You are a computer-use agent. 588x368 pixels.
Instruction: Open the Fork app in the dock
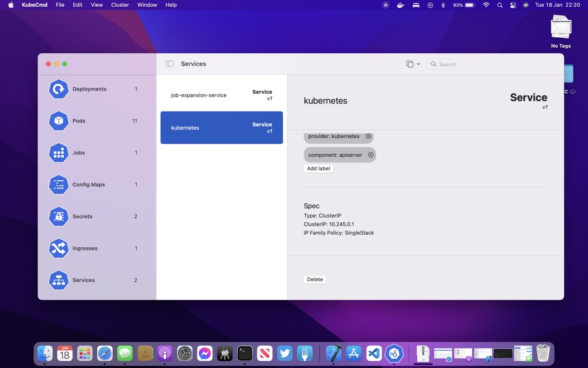tap(305, 353)
